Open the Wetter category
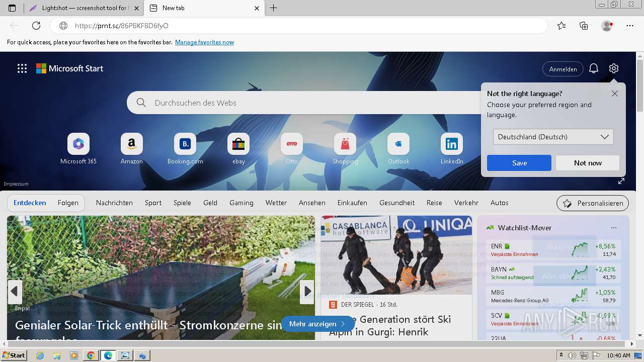 tap(276, 203)
